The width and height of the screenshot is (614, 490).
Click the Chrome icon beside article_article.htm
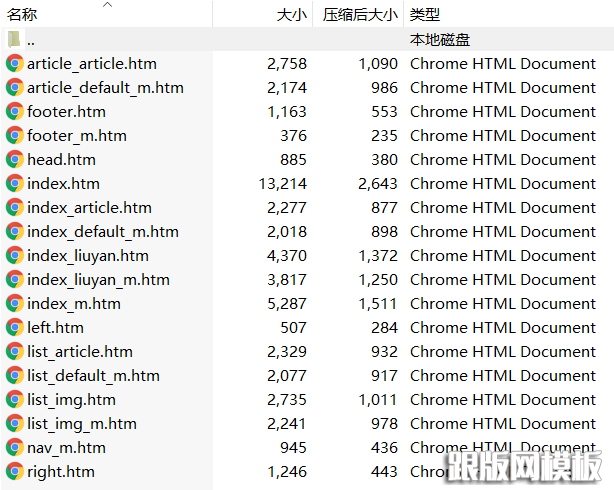(x=15, y=64)
